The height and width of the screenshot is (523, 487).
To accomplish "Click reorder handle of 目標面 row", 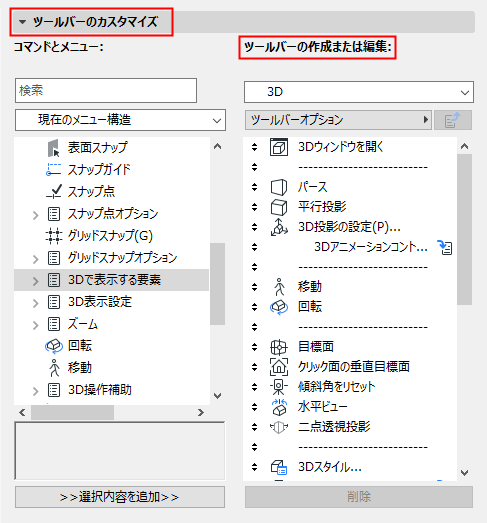I will pos(255,347).
